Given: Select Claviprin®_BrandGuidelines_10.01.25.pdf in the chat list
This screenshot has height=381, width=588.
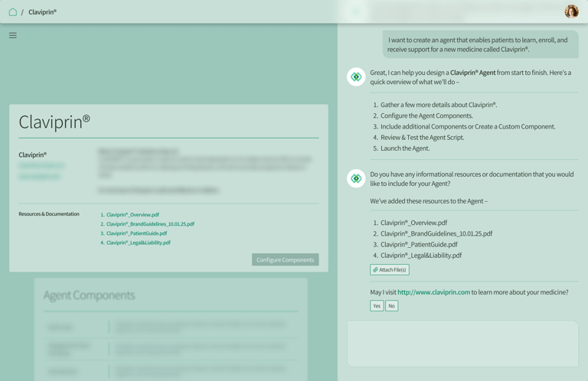Looking at the screenshot, I should (x=436, y=233).
